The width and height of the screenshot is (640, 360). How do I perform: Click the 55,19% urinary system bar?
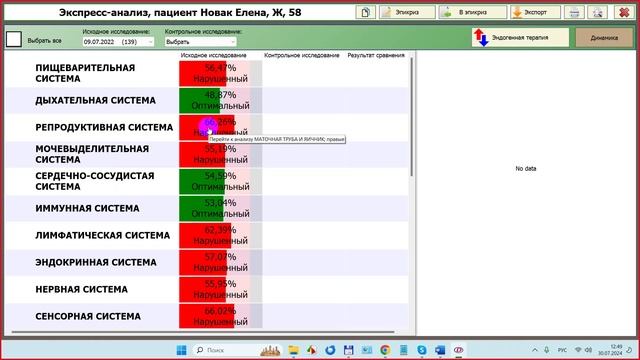tap(220, 154)
